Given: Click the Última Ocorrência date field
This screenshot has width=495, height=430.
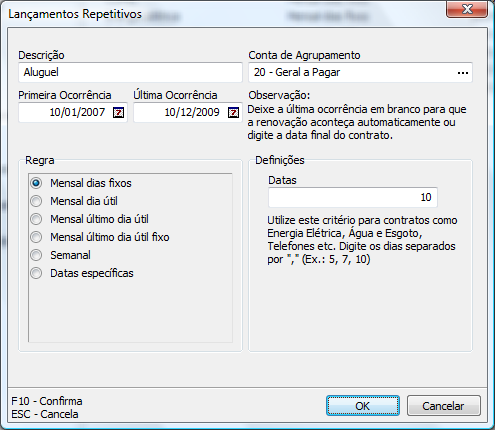Looking at the screenshot, I should tap(181, 112).
